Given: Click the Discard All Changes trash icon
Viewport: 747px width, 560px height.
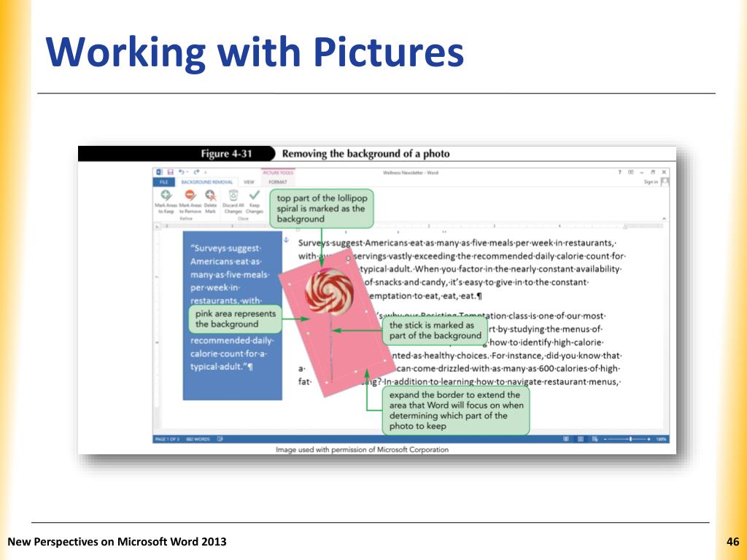Looking at the screenshot, I should (233, 195).
